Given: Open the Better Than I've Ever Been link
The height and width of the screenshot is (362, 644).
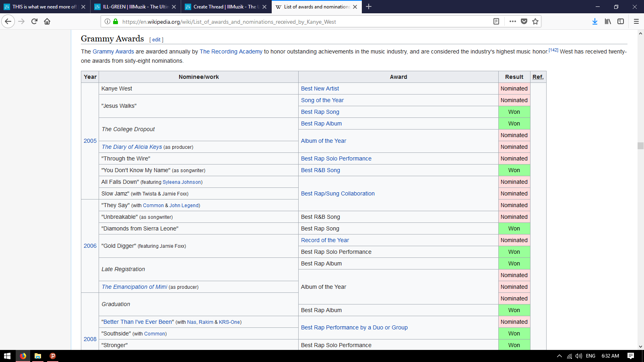Looking at the screenshot, I should tap(138, 322).
